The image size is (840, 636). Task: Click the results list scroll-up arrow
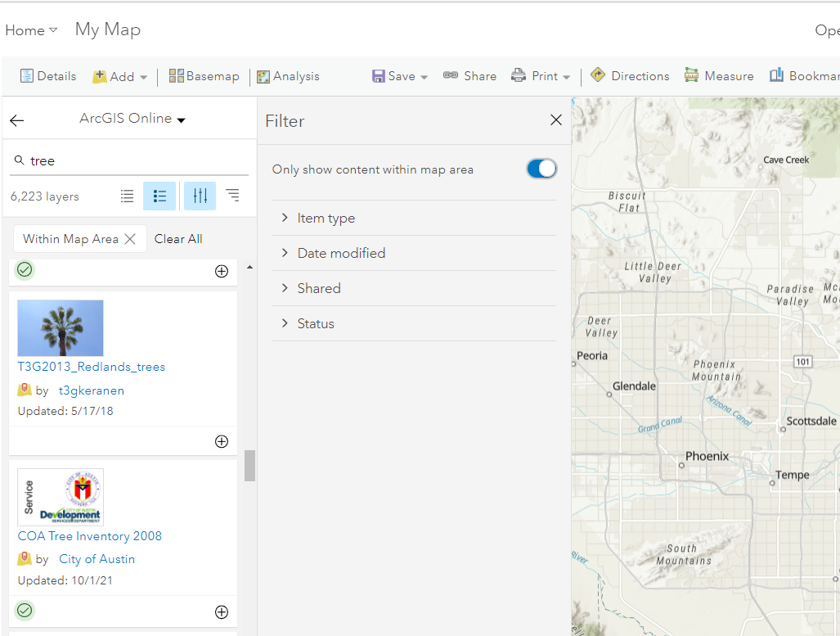click(249, 267)
